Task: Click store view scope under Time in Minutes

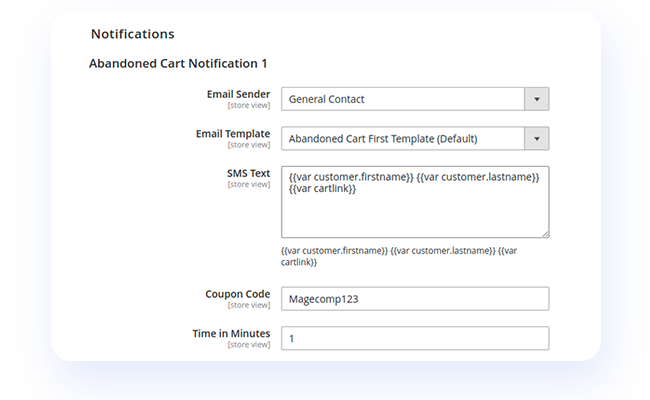Action: pyautogui.click(x=248, y=345)
